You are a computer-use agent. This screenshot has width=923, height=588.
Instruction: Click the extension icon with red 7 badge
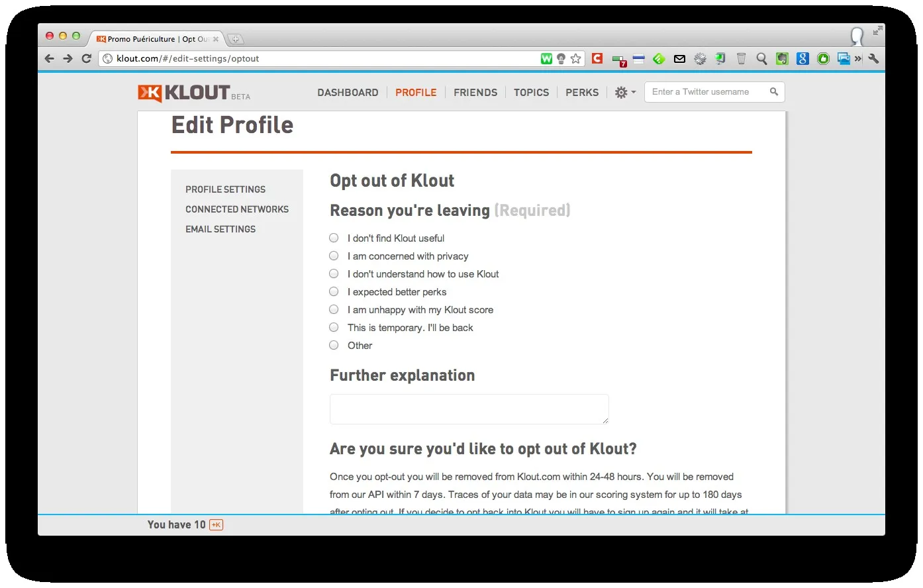point(619,60)
